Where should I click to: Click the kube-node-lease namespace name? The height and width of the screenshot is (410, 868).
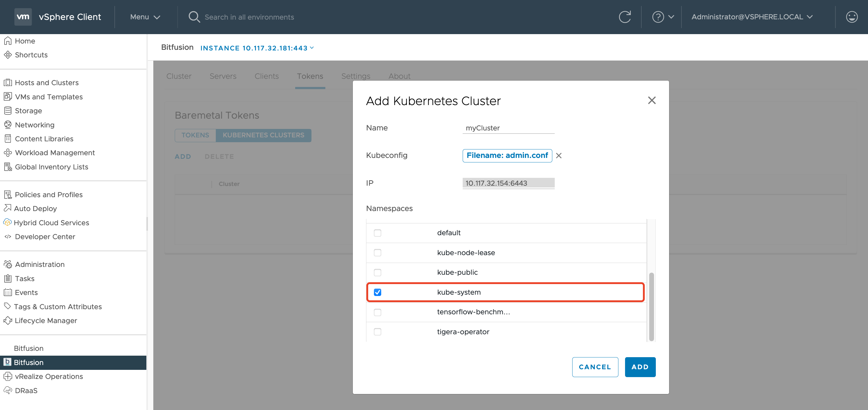click(466, 252)
